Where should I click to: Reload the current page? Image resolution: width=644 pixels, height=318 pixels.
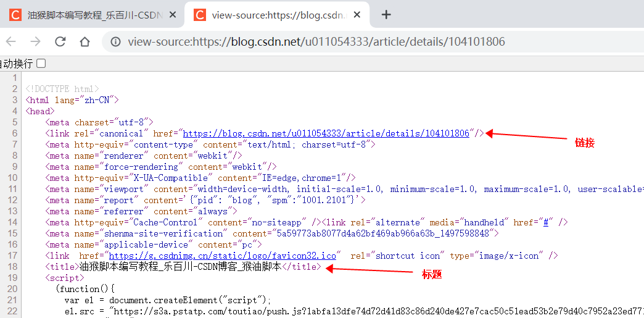[x=60, y=41]
